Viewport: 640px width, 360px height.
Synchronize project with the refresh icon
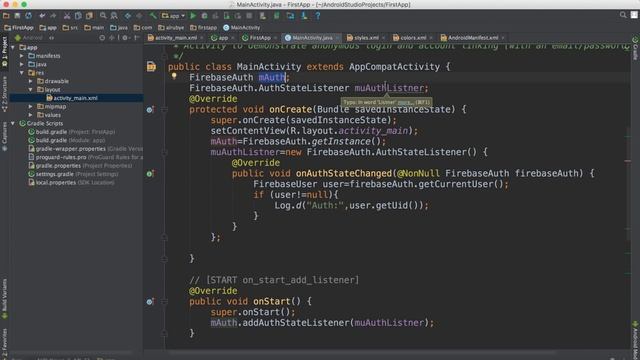tap(29, 16)
